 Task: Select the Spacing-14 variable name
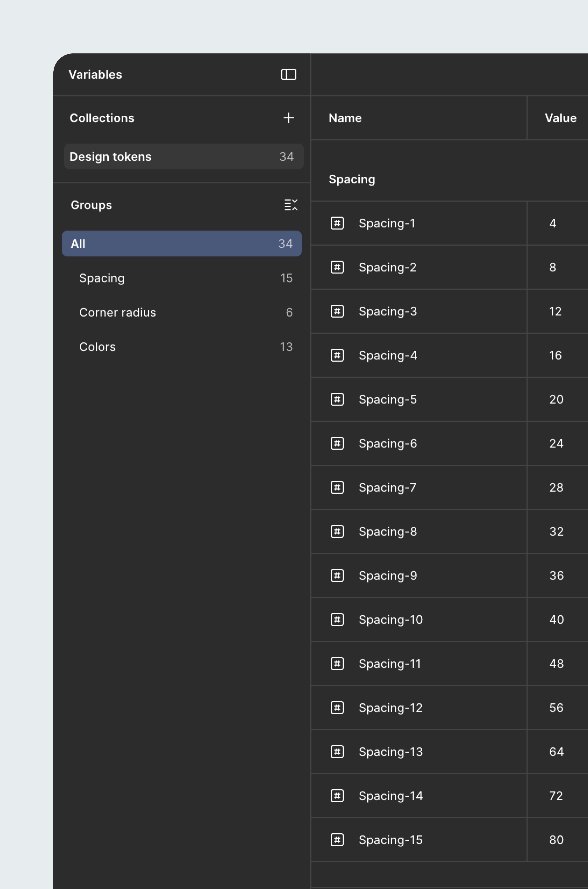[391, 796]
